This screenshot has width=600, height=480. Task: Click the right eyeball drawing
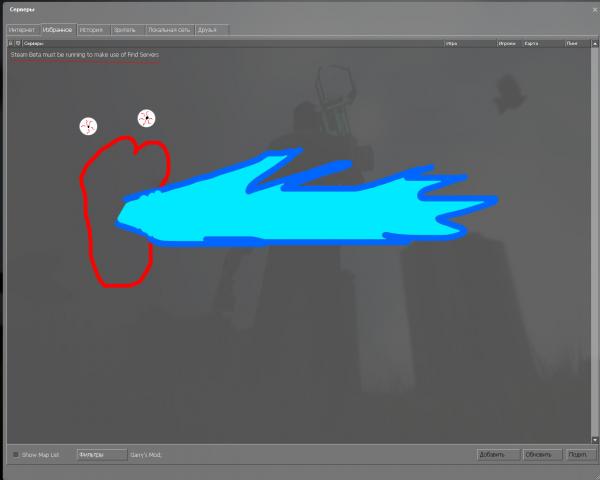(x=147, y=118)
